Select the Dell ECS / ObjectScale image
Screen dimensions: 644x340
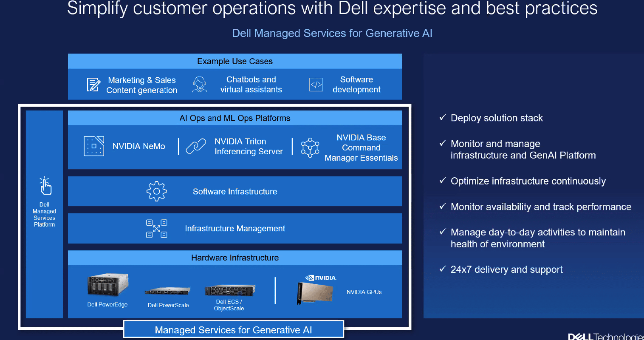[x=230, y=290]
